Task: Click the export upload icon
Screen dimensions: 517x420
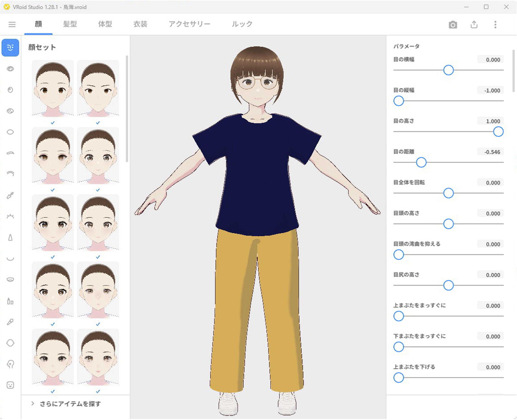Action: [474, 25]
